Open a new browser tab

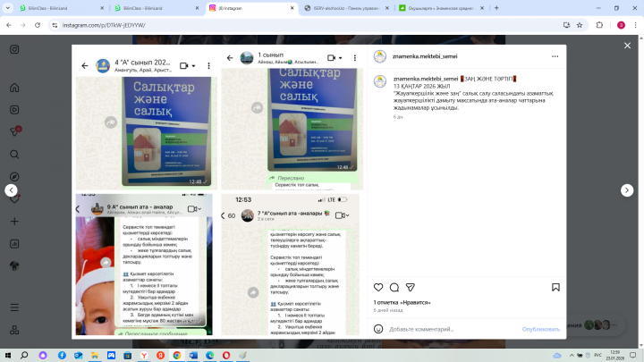click(496, 8)
